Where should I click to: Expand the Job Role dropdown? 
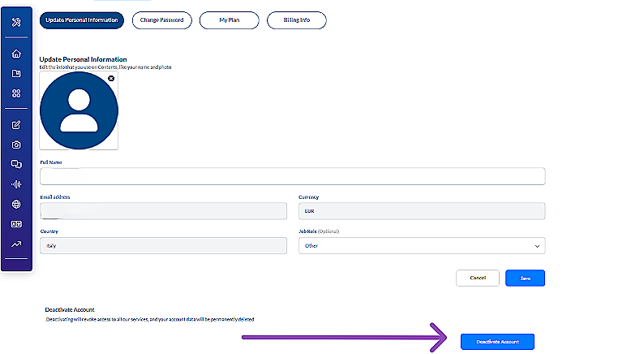421,245
